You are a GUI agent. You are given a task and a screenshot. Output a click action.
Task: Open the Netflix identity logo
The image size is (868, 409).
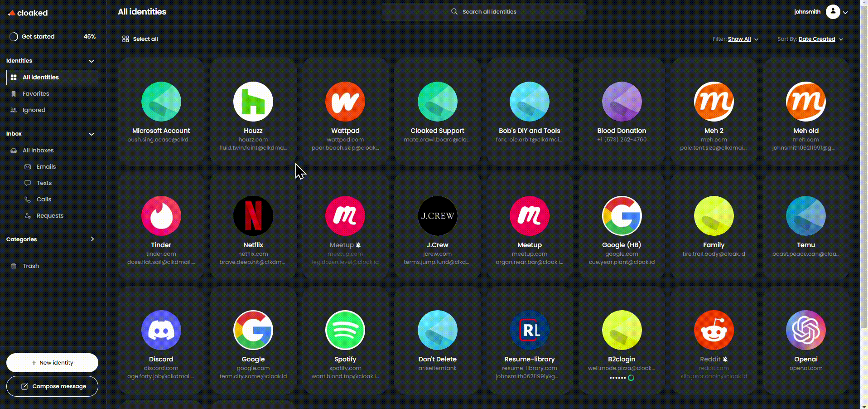pos(253,216)
